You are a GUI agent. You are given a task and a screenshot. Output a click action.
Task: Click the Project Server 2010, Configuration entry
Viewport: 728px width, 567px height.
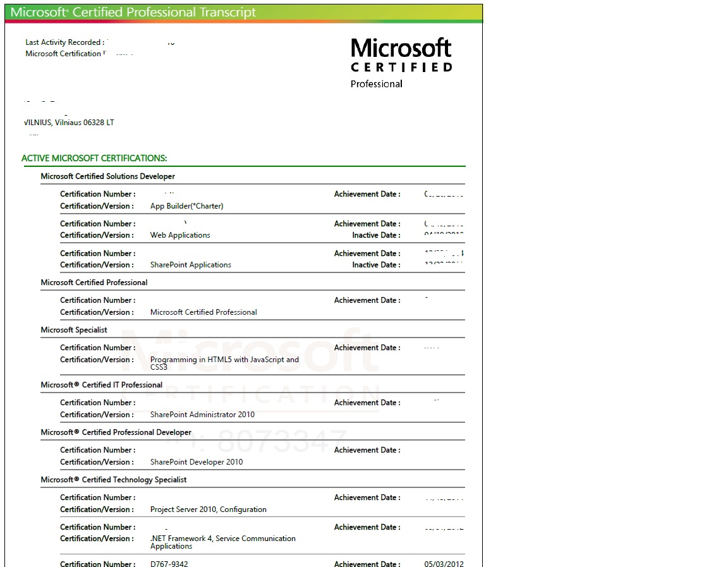208,509
